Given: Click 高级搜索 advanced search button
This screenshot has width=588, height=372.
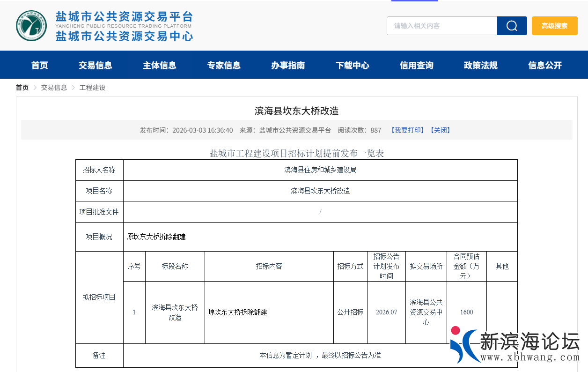Looking at the screenshot, I should [554, 26].
